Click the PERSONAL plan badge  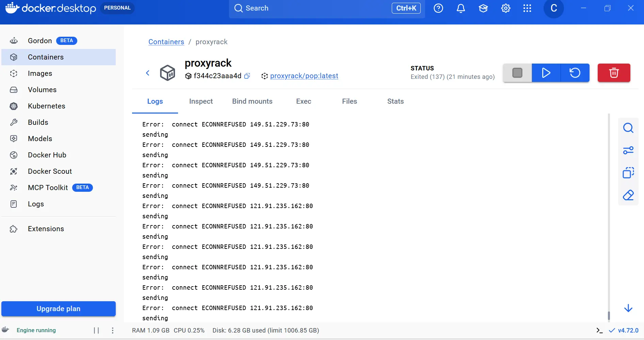tap(117, 8)
